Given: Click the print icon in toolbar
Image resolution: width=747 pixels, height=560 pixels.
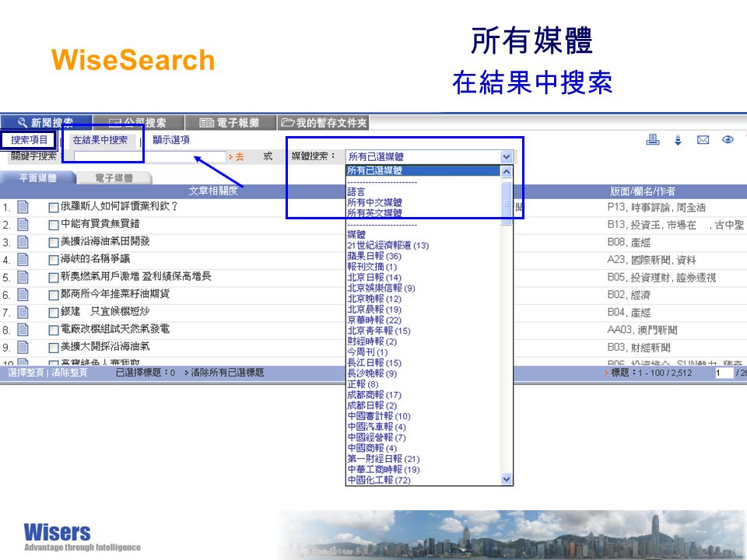Looking at the screenshot, I should click(x=652, y=139).
